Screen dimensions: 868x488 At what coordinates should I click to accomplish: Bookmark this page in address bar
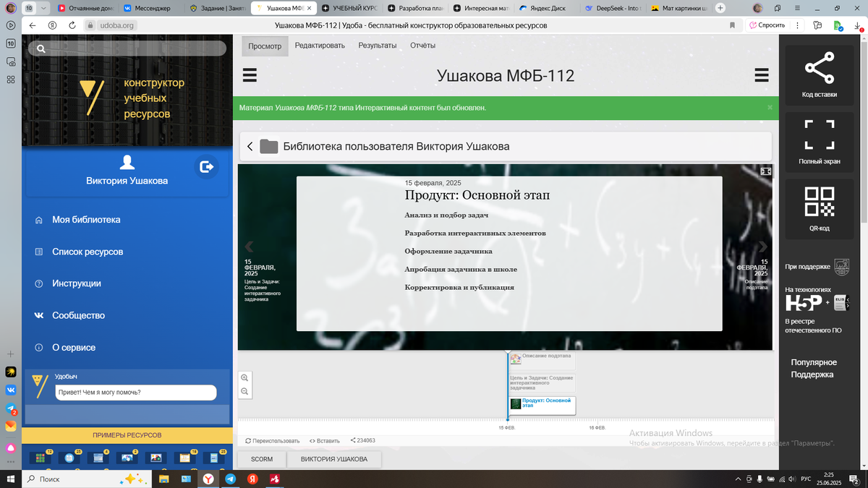732,25
